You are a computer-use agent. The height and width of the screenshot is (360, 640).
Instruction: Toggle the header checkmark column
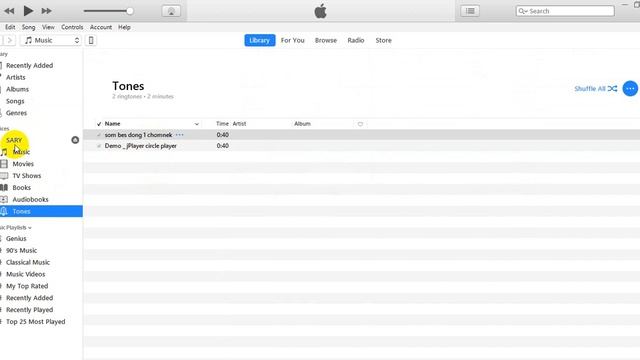(99, 124)
